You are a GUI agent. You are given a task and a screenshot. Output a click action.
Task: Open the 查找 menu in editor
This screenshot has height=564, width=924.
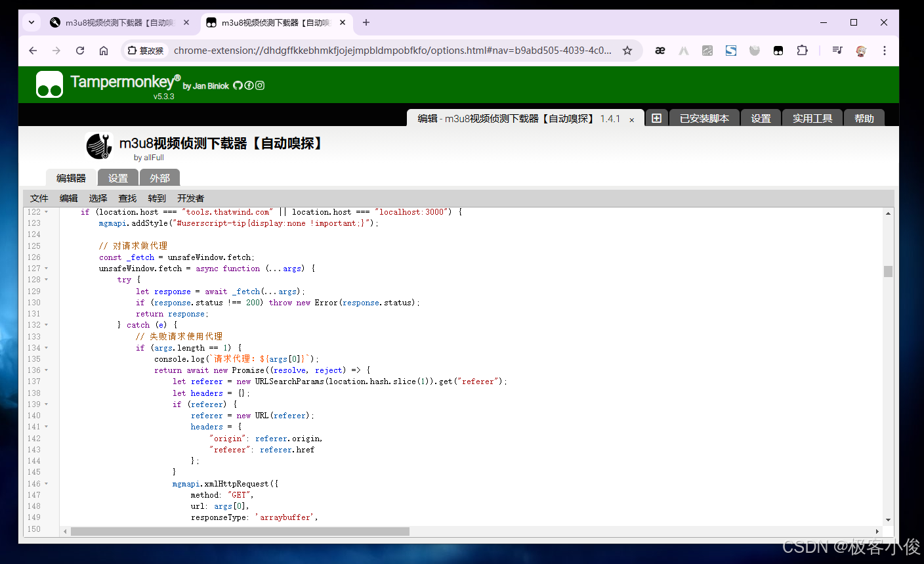click(x=127, y=198)
